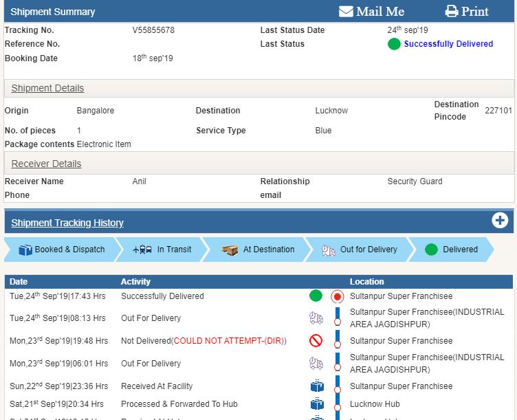Click the Shipment Tracking History link
The height and width of the screenshot is (420, 517).
click(x=67, y=223)
